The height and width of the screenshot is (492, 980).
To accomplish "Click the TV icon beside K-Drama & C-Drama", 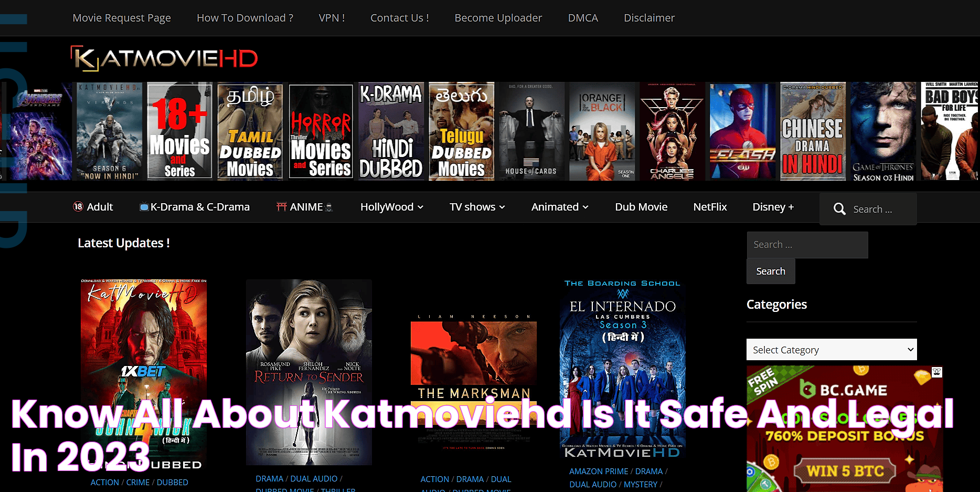I will click(x=144, y=207).
